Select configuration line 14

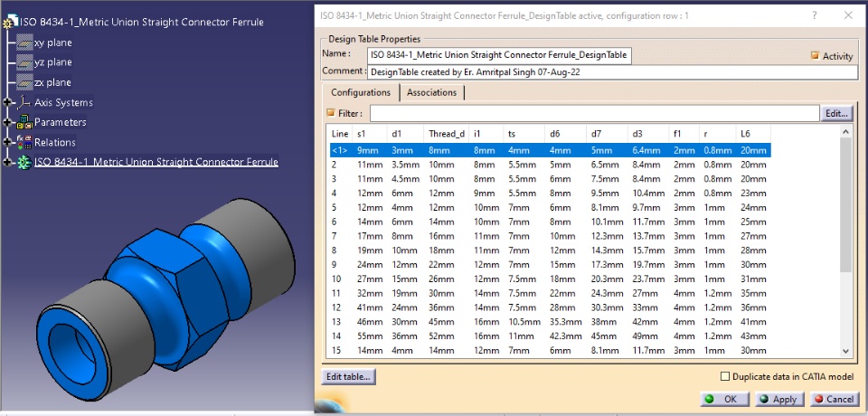pyautogui.click(x=550, y=336)
